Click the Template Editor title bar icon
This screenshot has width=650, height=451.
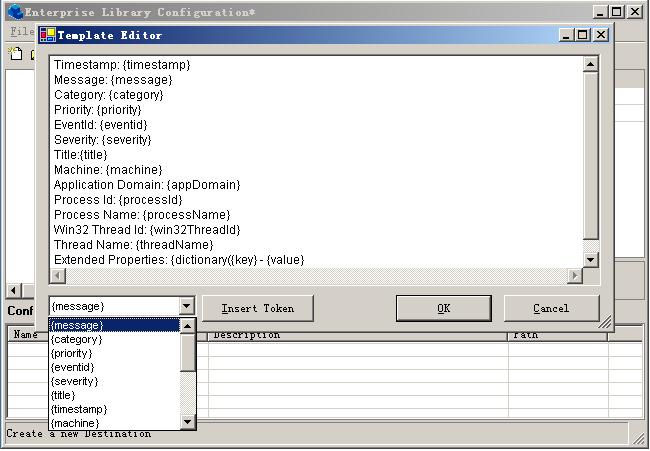(47, 34)
